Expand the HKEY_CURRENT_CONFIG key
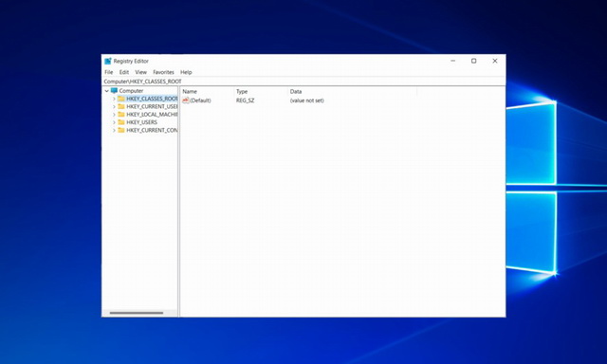This screenshot has width=607, height=364. click(x=114, y=131)
